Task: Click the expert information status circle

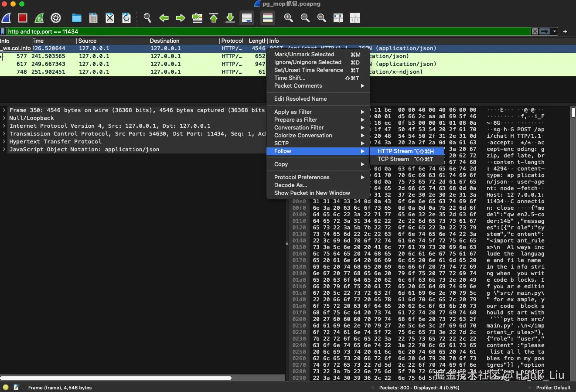Action: [x=6, y=387]
